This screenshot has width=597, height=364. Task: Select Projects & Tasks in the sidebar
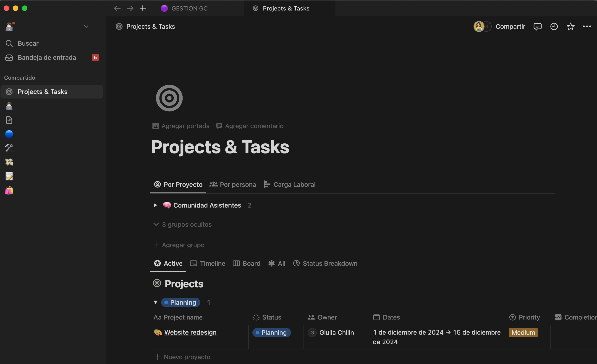tap(52, 92)
